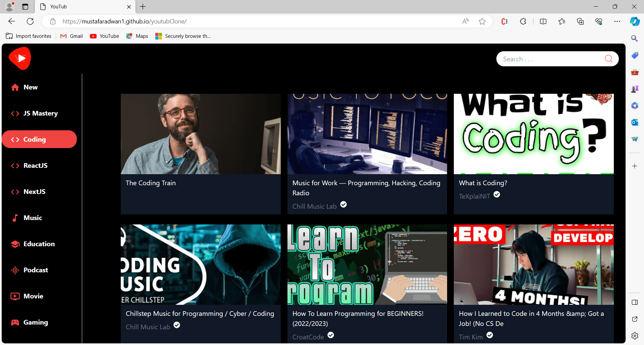
Task: Click the search magnifier icon in search box
Action: (608, 59)
